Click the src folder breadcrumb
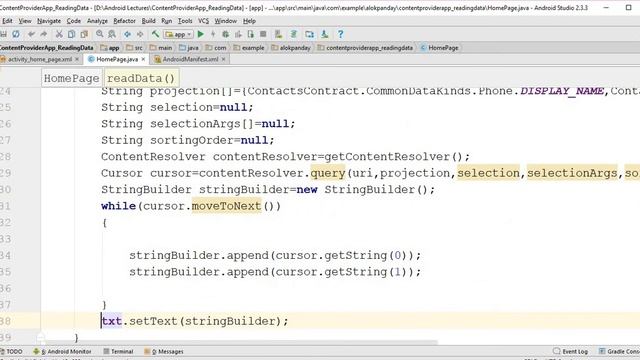Screen dimensions: 640x360 [x=134, y=48]
